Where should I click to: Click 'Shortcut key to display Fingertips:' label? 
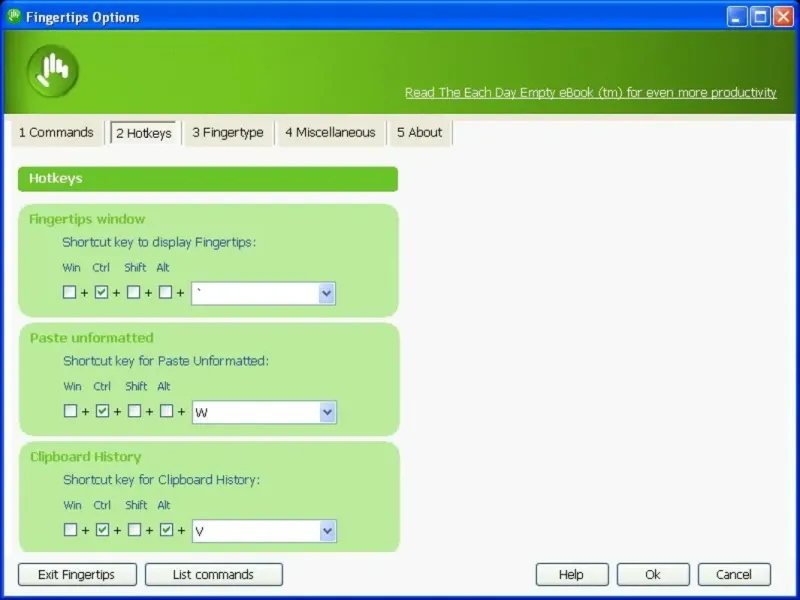pos(159,242)
